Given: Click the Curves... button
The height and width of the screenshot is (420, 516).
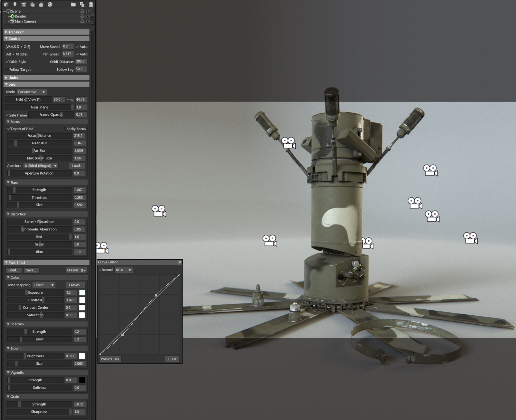Looking at the screenshot, I should (x=75, y=285).
